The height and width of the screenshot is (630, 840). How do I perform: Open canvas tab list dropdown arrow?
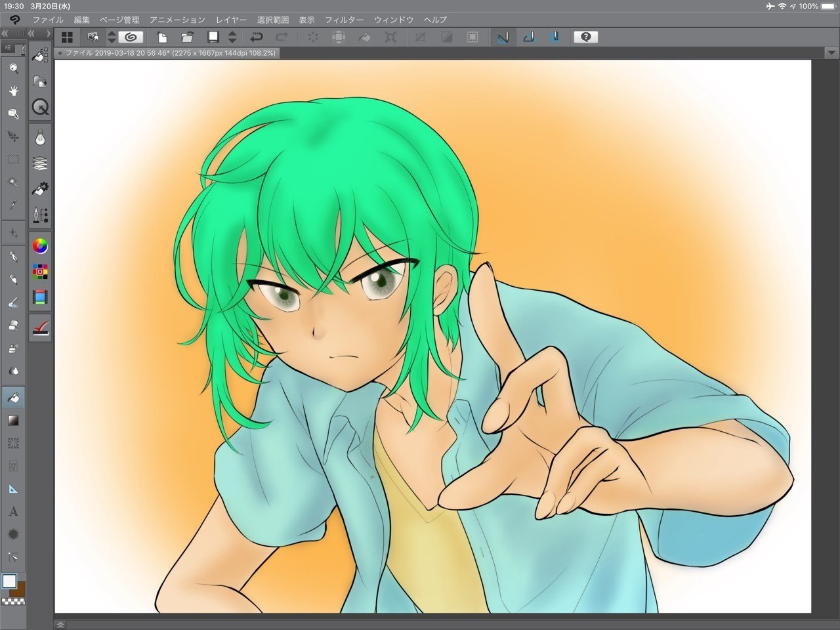[831, 53]
